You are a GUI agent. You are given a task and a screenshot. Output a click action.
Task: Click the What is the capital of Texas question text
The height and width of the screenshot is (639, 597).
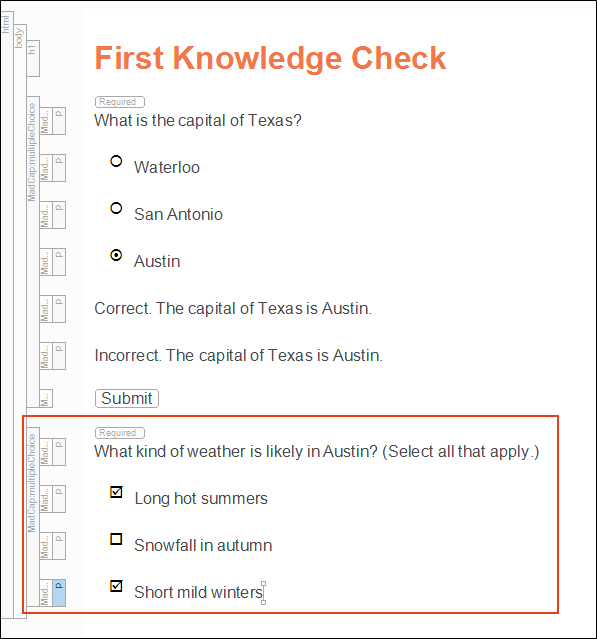(x=198, y=121)
